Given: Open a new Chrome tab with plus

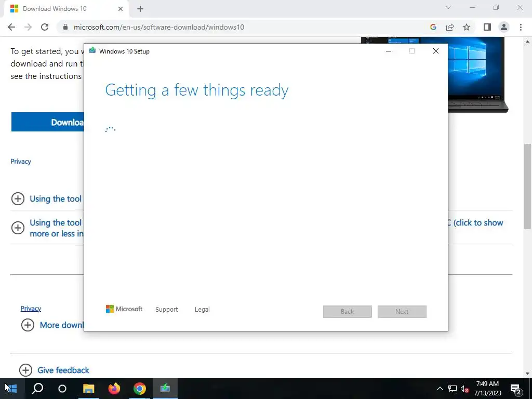Looking at the screenshot, I should click(140, 9).
